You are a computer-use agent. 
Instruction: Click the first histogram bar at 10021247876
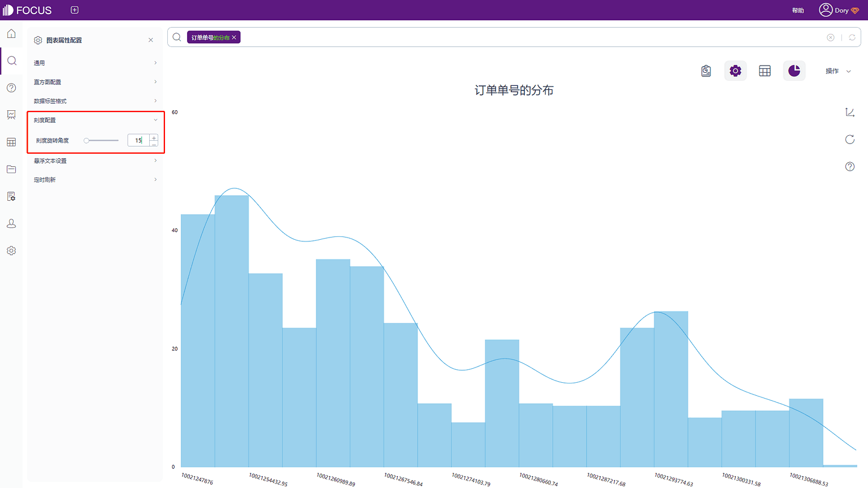point(198,340)
